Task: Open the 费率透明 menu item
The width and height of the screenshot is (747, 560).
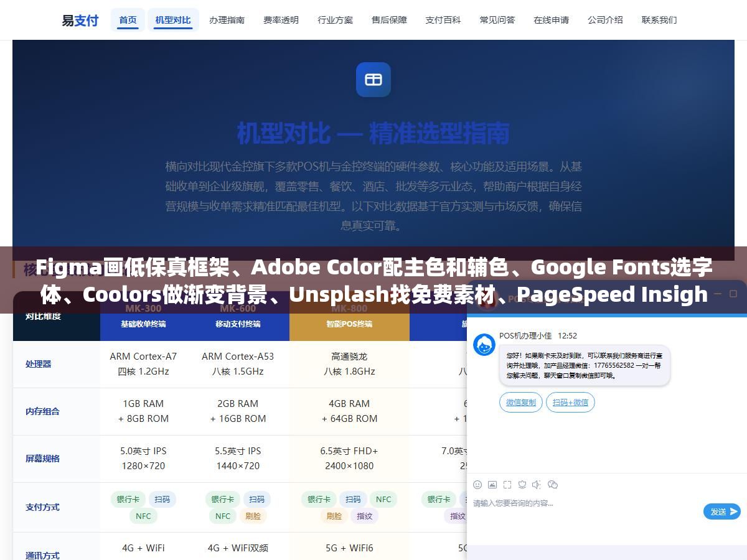Action: pyautogui.click(x=281, y=20)
